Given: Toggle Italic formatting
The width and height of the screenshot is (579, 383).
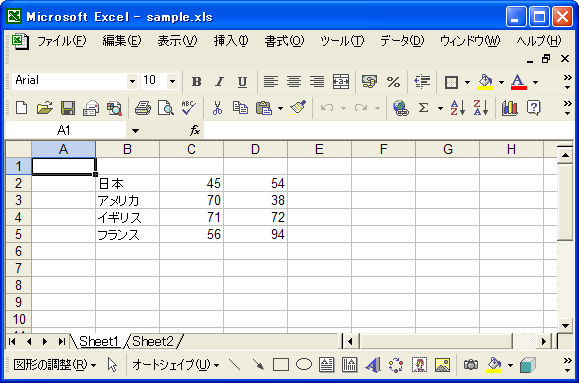Looking at the screenshot, I should tap(219, 82).
